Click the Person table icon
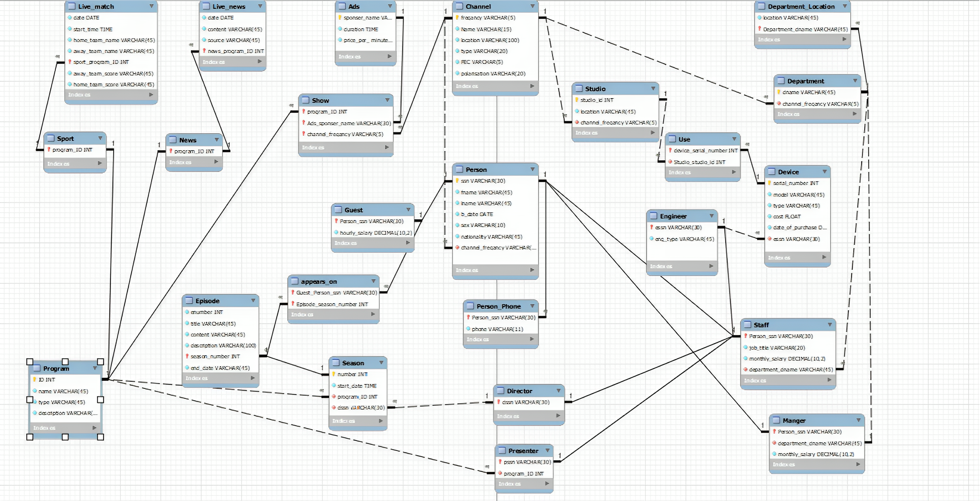The width and height of the screenshot is (980, 501). click(459, 169)
